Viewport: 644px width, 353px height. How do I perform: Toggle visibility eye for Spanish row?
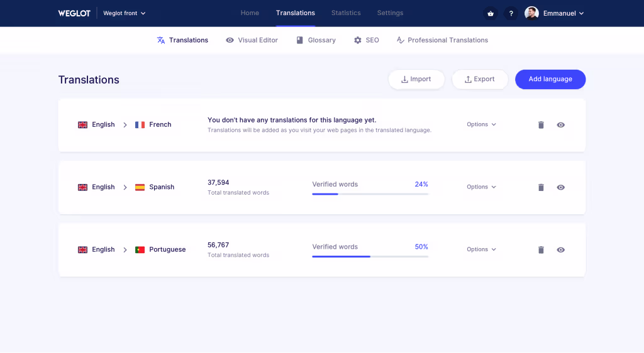(560, 187)
